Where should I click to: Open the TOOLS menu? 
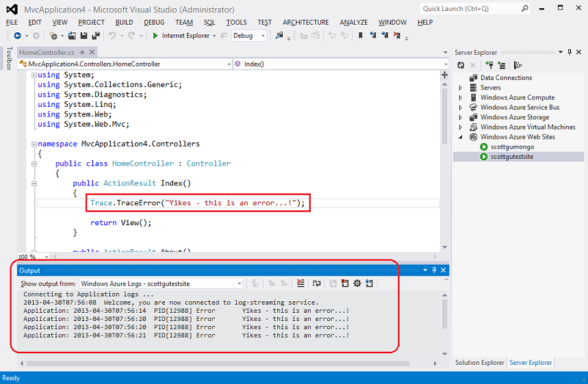(236, 23)
